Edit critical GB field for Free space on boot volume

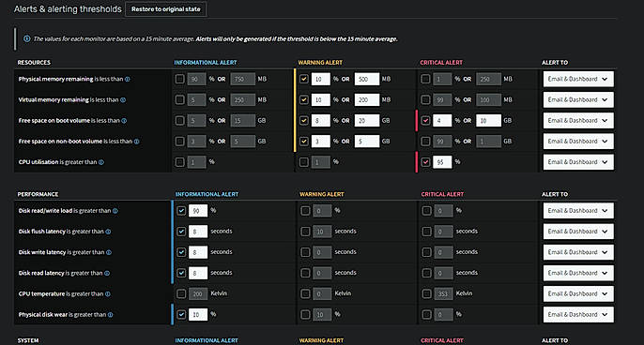coord(489,121)
